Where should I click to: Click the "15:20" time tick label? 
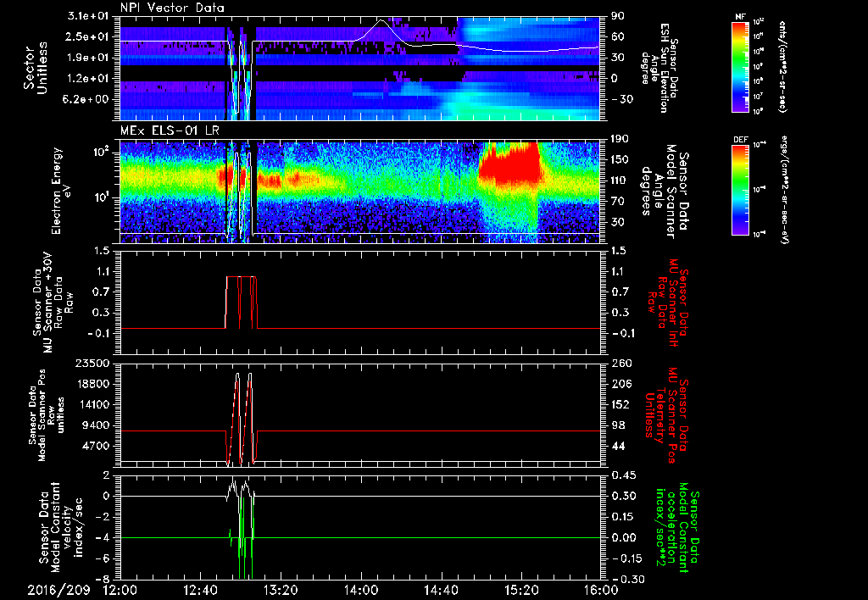coord(521,590)
